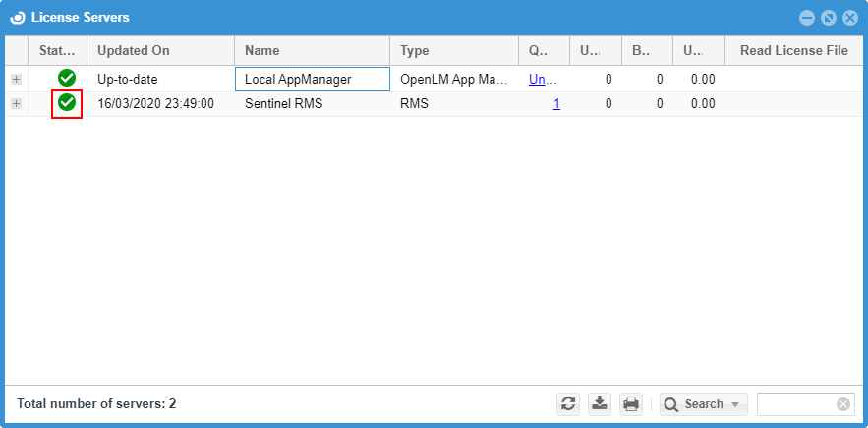
Task: Click the OpenLM logo in title bar
Action: point(17,18)
